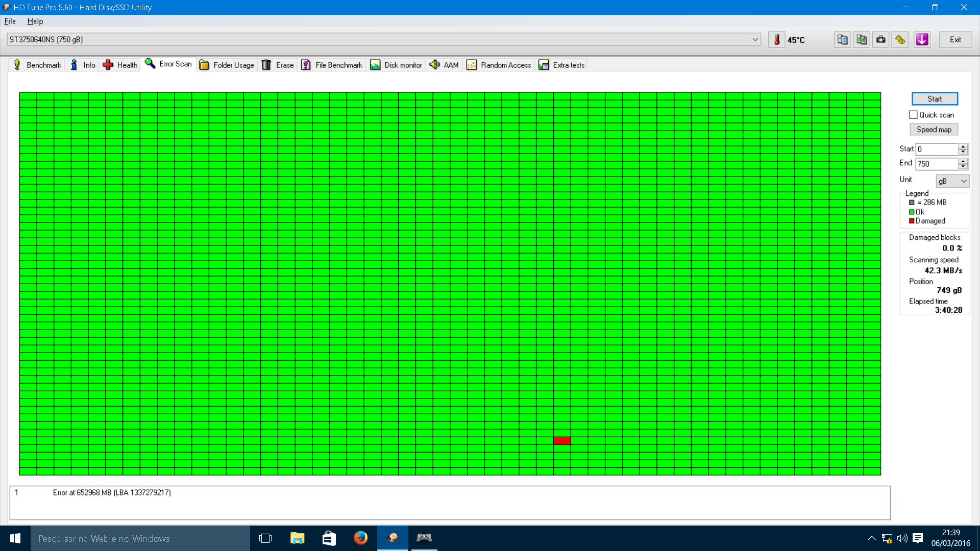Click the Windows taskbar search box

[x=140, y=538]
